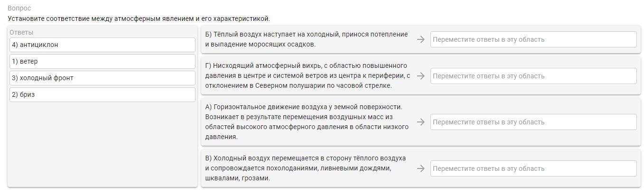Click the drop area for the cold air statement В

tap(533, 168)
